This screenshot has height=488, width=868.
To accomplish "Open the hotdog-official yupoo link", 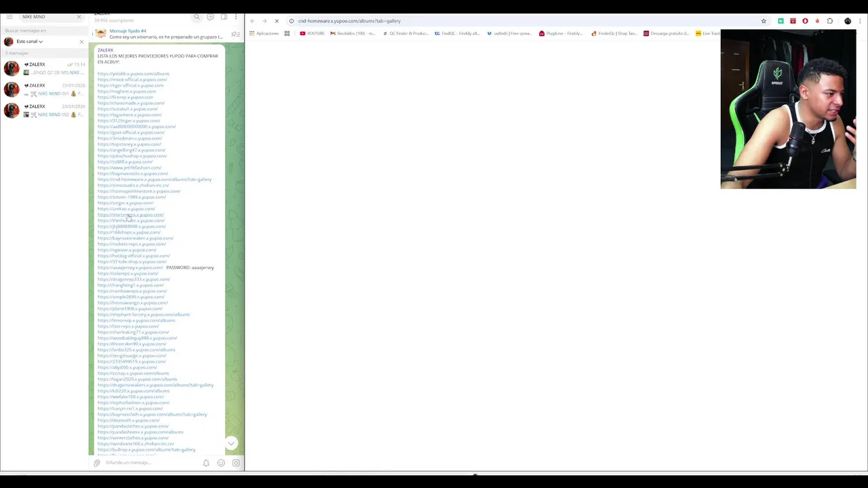I will 134,256.
